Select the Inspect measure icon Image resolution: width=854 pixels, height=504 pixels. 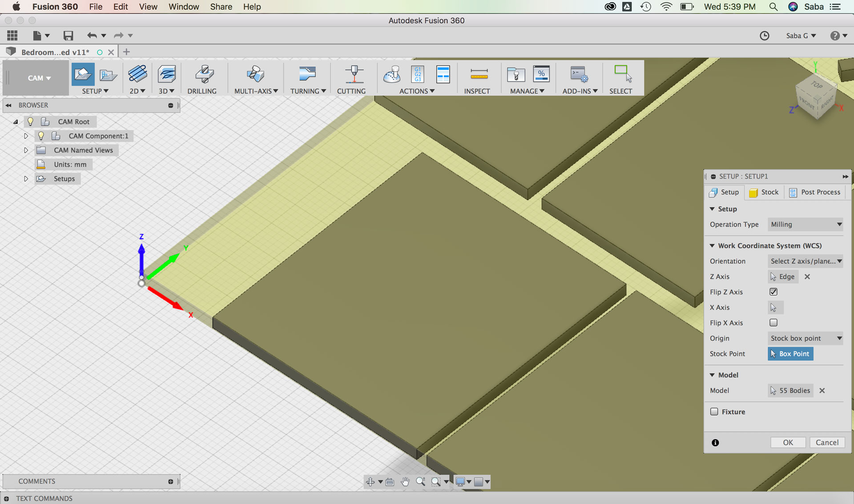pyautogui.click(x=479, y=74)
